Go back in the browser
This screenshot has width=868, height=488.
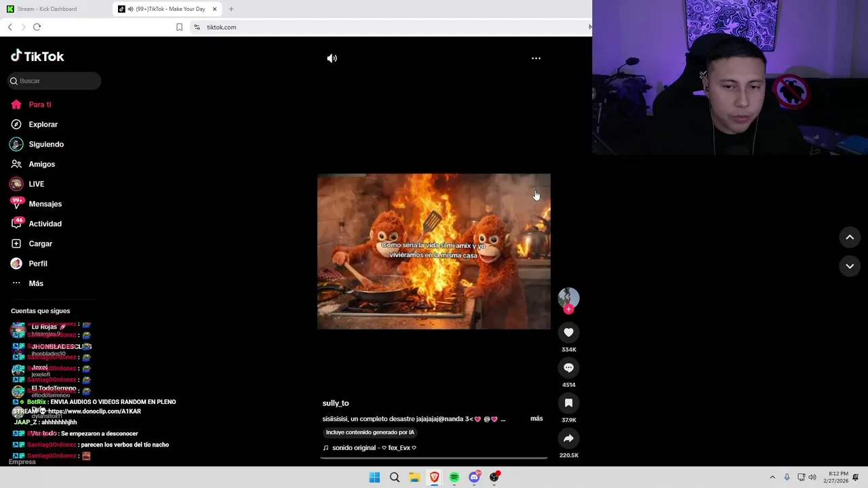[x=9, y=27]
